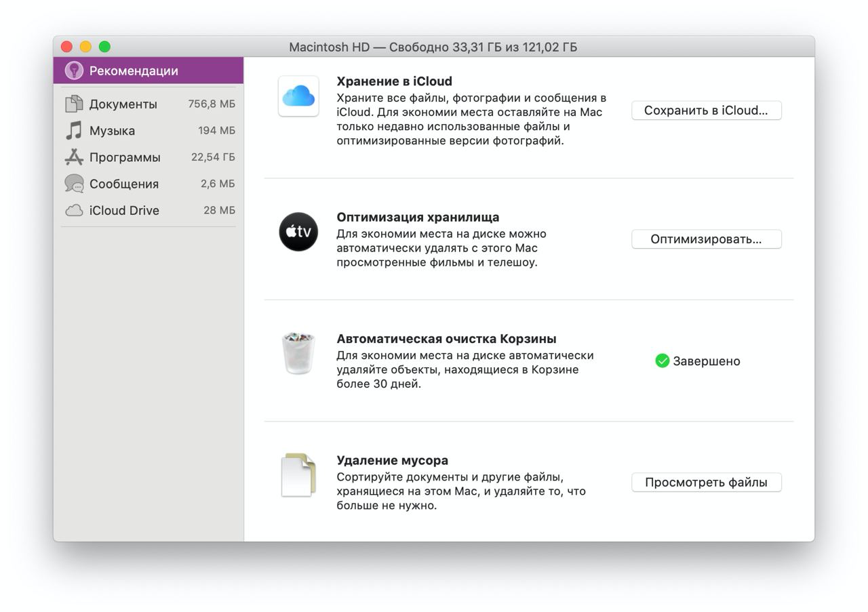Open the iCloud Drive category

pos(149,210)
